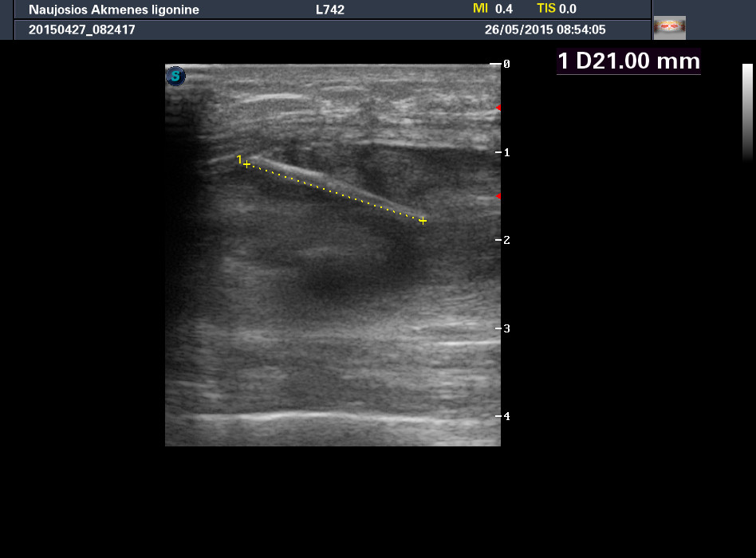Click the grayscale bar on the right

pos(747,112)
